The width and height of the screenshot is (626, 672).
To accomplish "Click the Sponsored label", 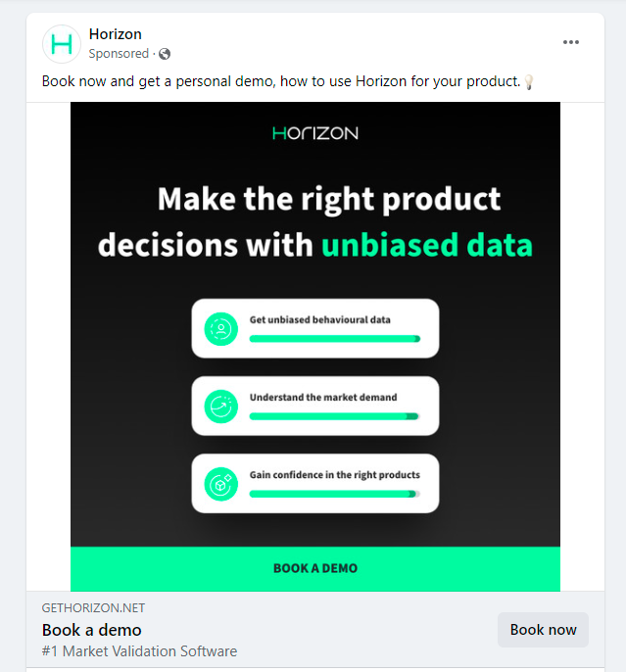I will 119,54.
